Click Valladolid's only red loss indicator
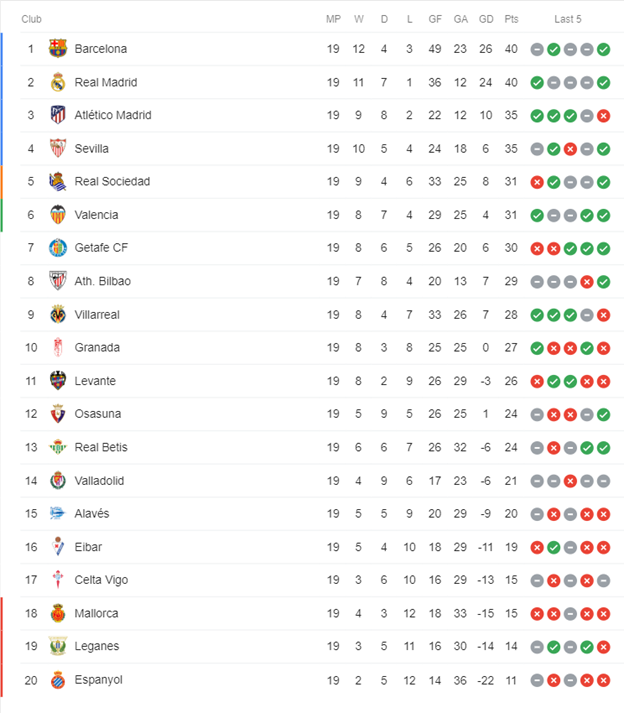This screenshot has height=713, width=624. point(570,481)
